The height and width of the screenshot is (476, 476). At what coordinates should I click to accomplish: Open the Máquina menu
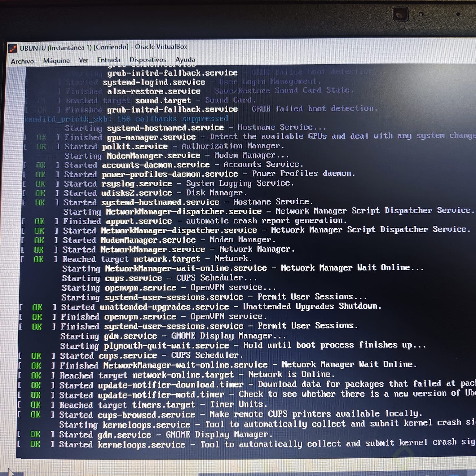pyautogui.click(x=56, y=60)
